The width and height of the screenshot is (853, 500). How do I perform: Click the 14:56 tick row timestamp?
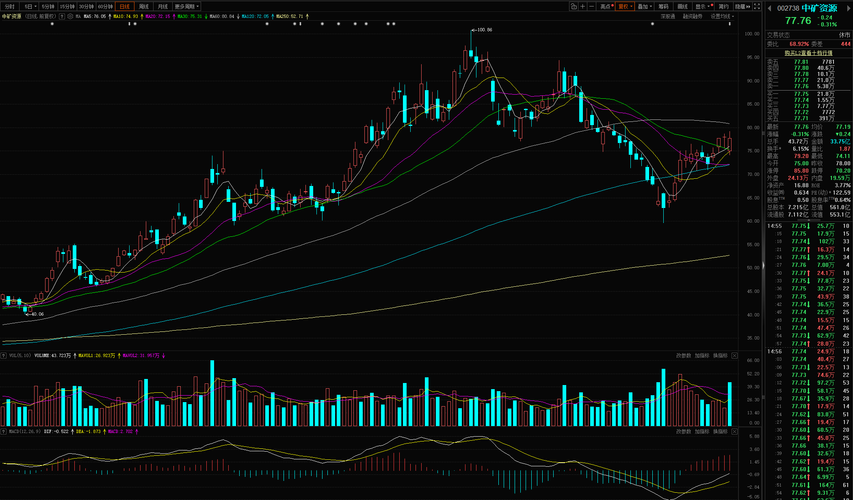point(775,351)
